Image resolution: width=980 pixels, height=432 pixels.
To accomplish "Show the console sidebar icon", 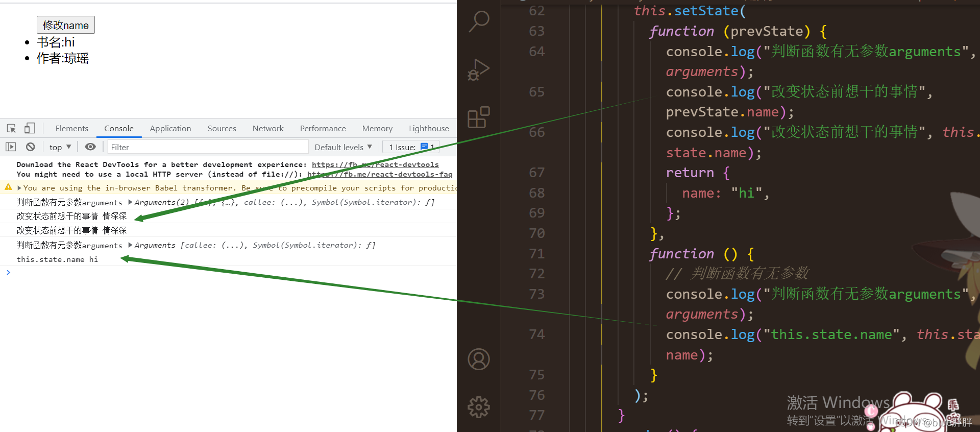I will 11,147.
